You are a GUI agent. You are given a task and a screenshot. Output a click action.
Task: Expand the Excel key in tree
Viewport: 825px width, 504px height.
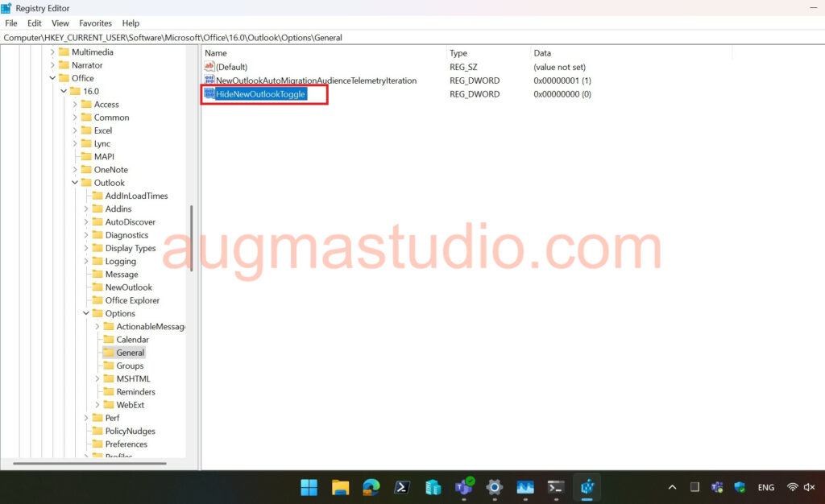click(x=75, y=130)
